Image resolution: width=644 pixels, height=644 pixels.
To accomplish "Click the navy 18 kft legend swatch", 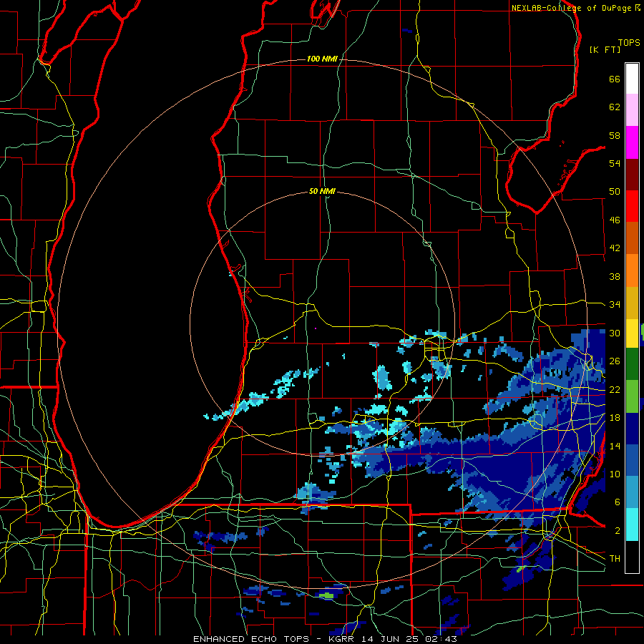I will pos(632,429).
